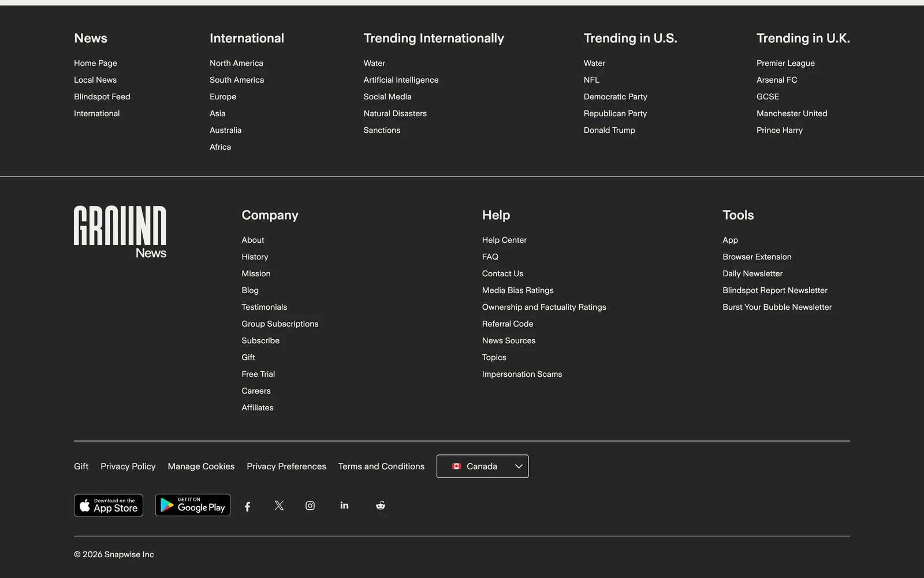924x578 pixels.
Task: Select South America region
Action: [x=237, y=80]
